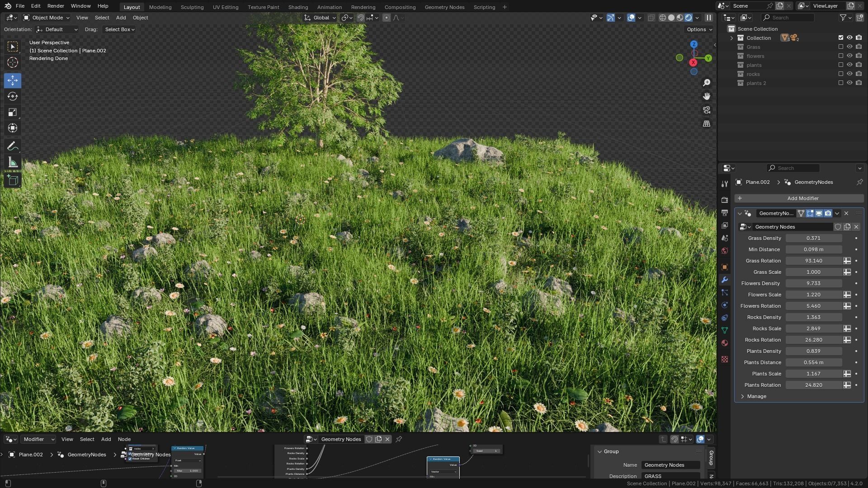Open the Global orientation dropdown
The height and width of the screenshot is (488, 868).
coord(320,18)
